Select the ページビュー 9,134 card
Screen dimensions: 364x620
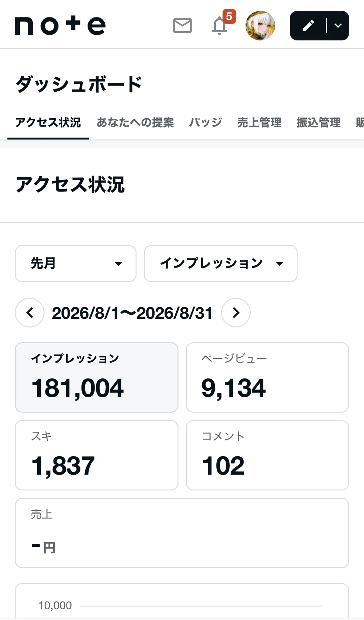click(267, 377)
